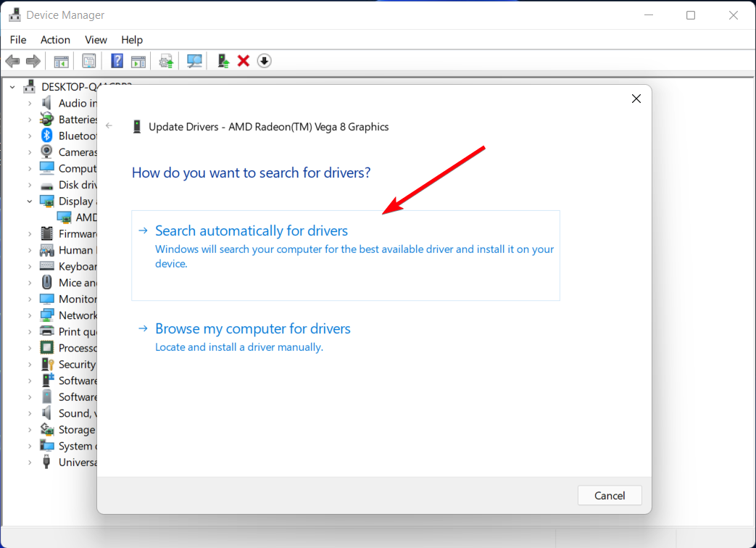Viewport: 756px width, 548px height.
Task: Click the Computer monitor icon in tree
Action: (47, 168)
